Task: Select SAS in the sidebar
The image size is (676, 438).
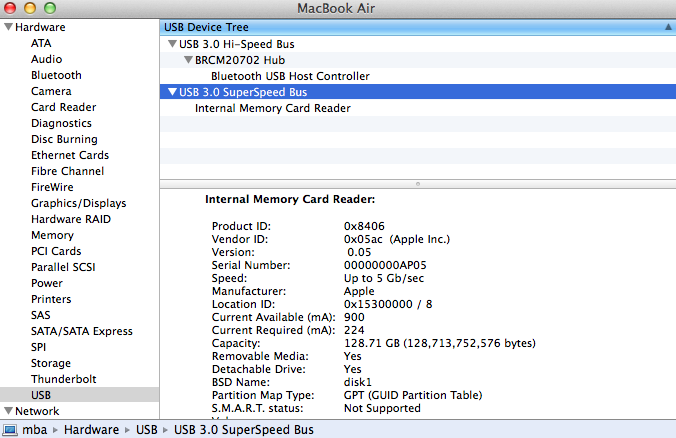Action: [41, 315]
